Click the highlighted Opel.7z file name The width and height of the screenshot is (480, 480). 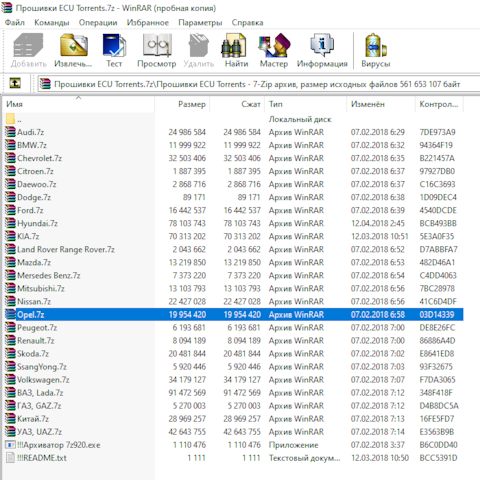pyautogui.click(x=31, y=314)
